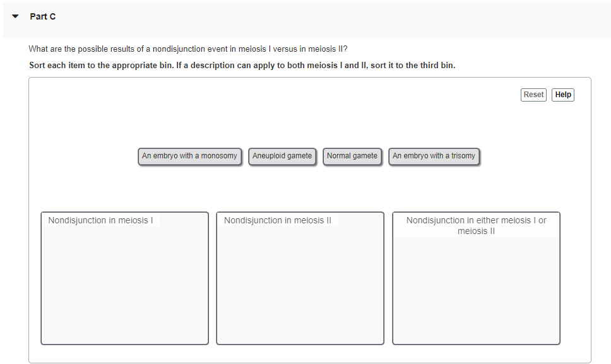The image size is (611, 364).
Task: Click the Nondisjunction in meiosis I bin
Action: [124, 284]
